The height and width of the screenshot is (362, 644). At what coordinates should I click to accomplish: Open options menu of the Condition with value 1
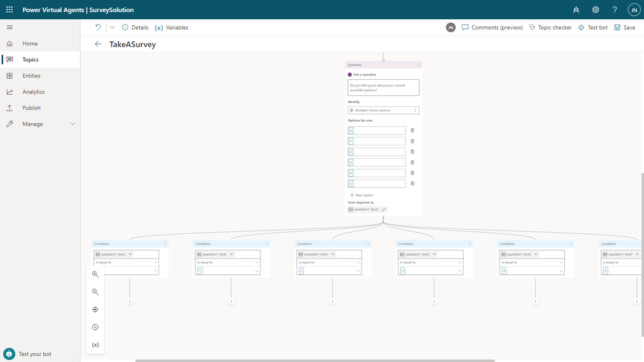[x=266, y=243]
